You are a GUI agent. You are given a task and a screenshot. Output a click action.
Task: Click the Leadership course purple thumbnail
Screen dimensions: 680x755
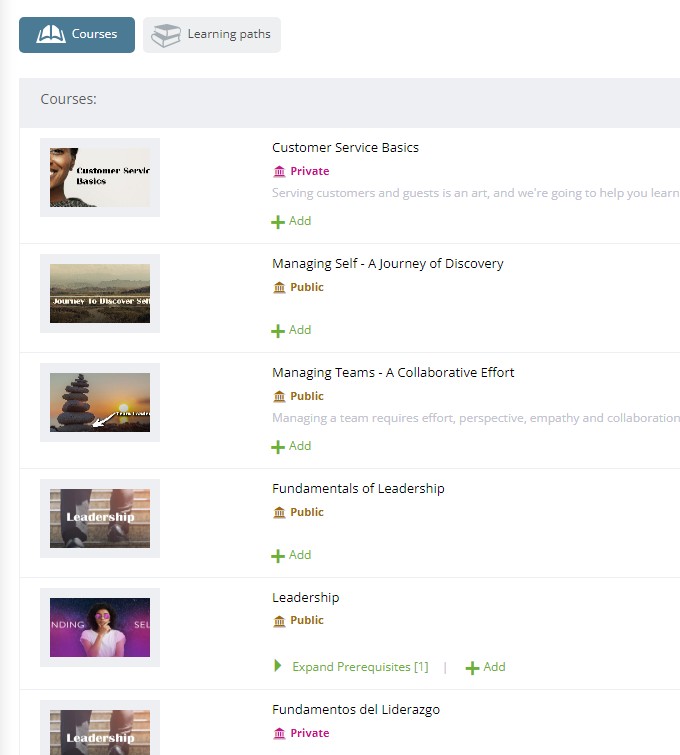100,628
